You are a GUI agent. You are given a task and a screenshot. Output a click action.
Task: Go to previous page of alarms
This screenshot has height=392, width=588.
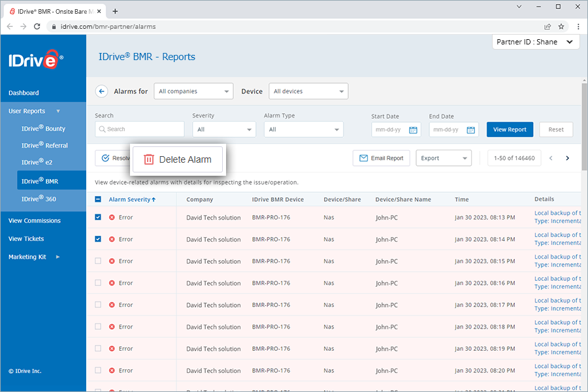tap(551, 158)
